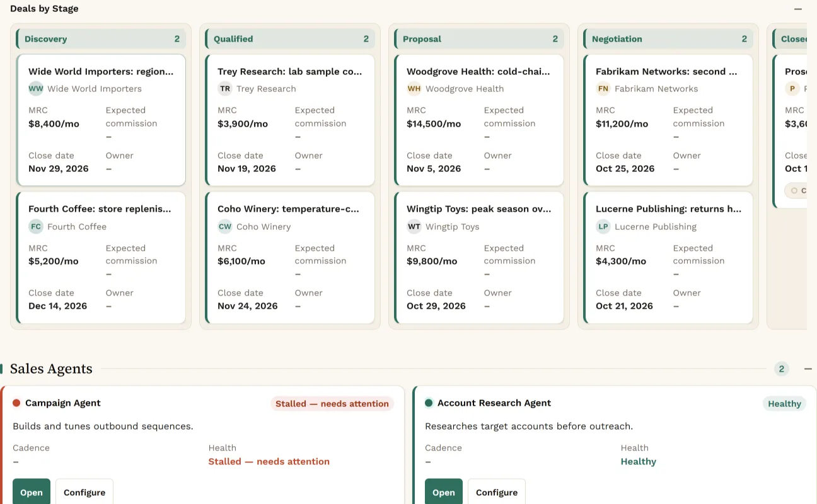Click the LP avatar for Lucerne Publishing
Viewport: 817px width, 504px height.
[603, 226]
